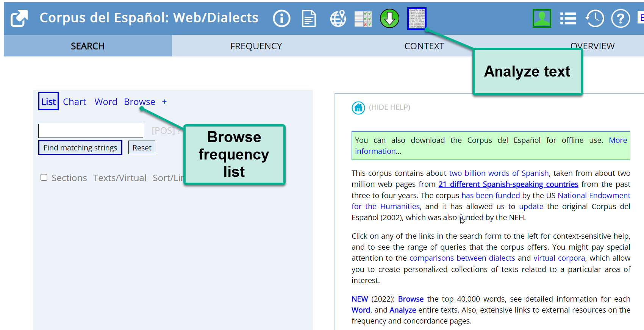
Task: Select the Browse search mode
Action: [139, 102]
